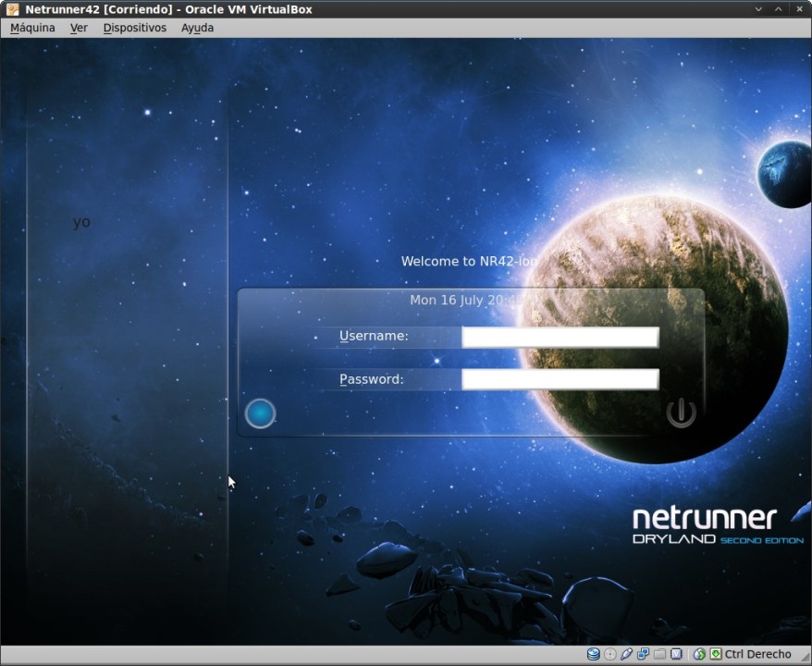
Task: Open the Máquina menu
Action: 31,28
